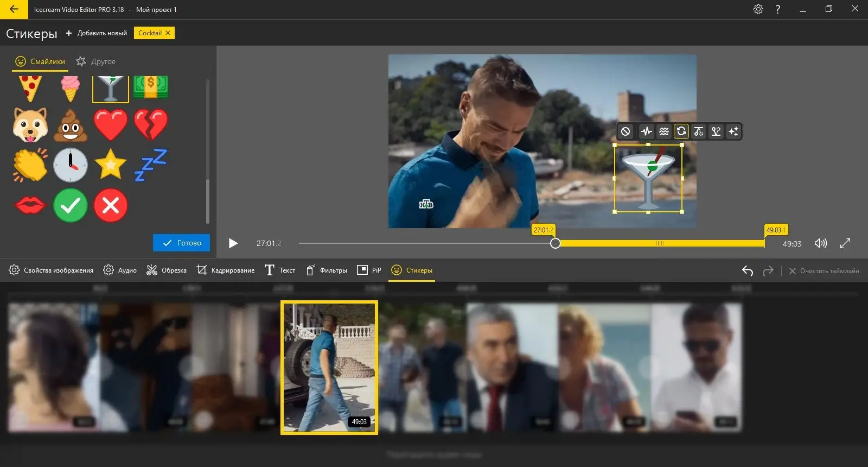Click Добавить новый to add a sticker
The height and width of the screenshot is (467, 868).
(97, 33)
